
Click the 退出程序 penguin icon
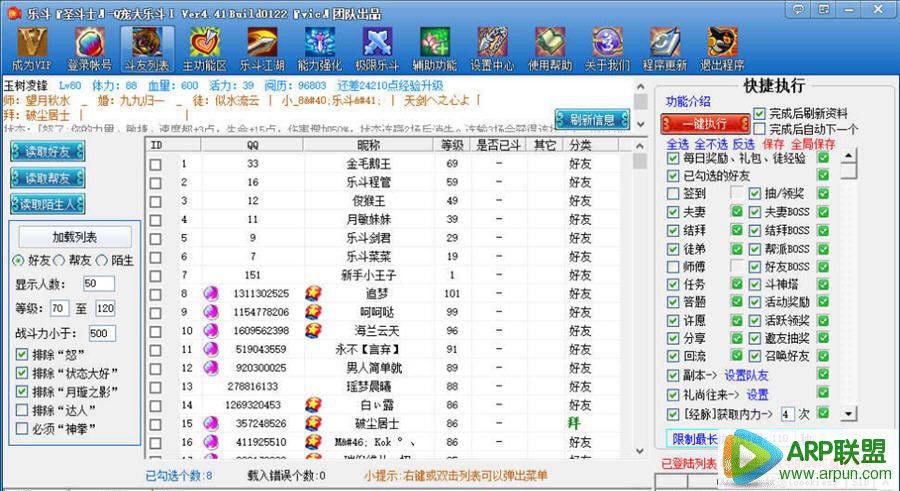pyautogui.click(x=722, y=49)
